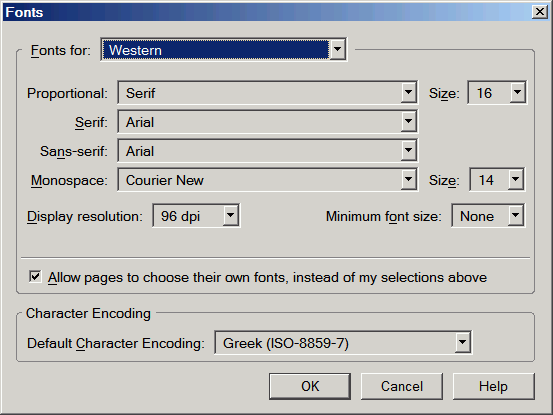This screenshot has width=553, height=415.
Task: Open the Help button
Action: pos(493,386)
